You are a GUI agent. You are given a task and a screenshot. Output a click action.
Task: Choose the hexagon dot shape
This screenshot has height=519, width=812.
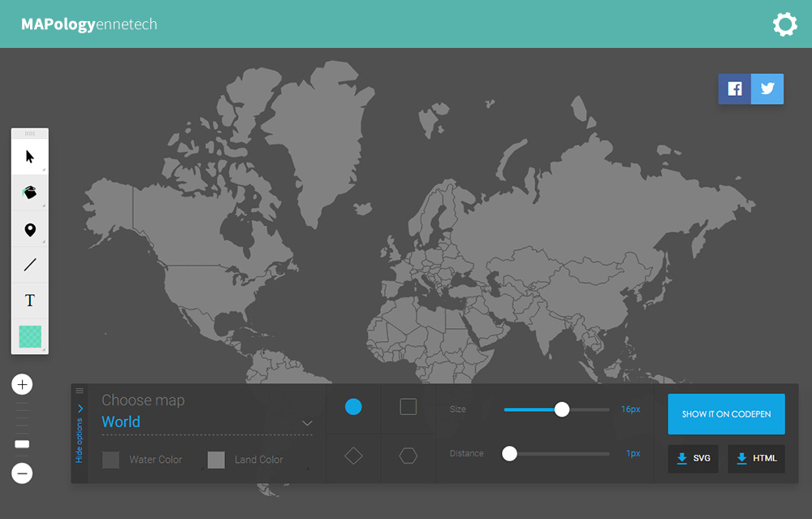(x=408, y=456)
